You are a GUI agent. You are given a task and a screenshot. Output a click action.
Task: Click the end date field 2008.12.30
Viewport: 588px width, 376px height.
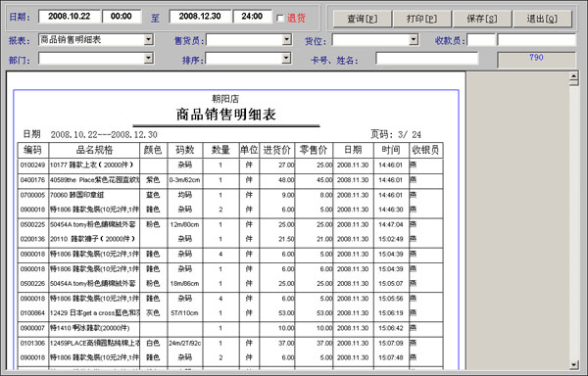[200, 16]
